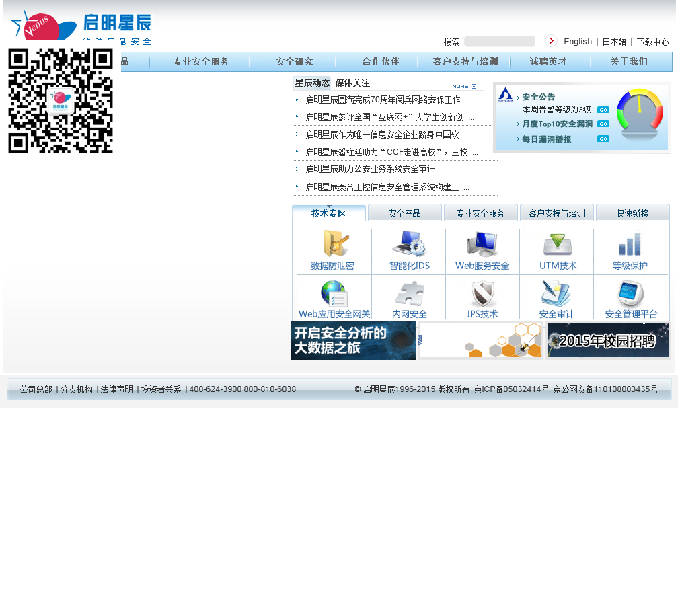Open the IPS技术 shield icon
678x616 pixels.
coord(482,293)
